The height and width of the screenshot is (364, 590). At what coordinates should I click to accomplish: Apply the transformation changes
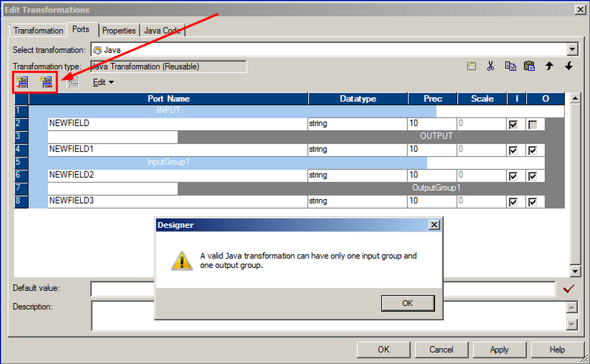point(499,349)
